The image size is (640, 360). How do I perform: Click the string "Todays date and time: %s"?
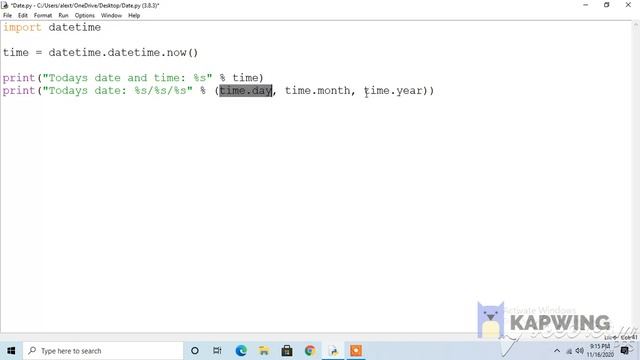127,78
